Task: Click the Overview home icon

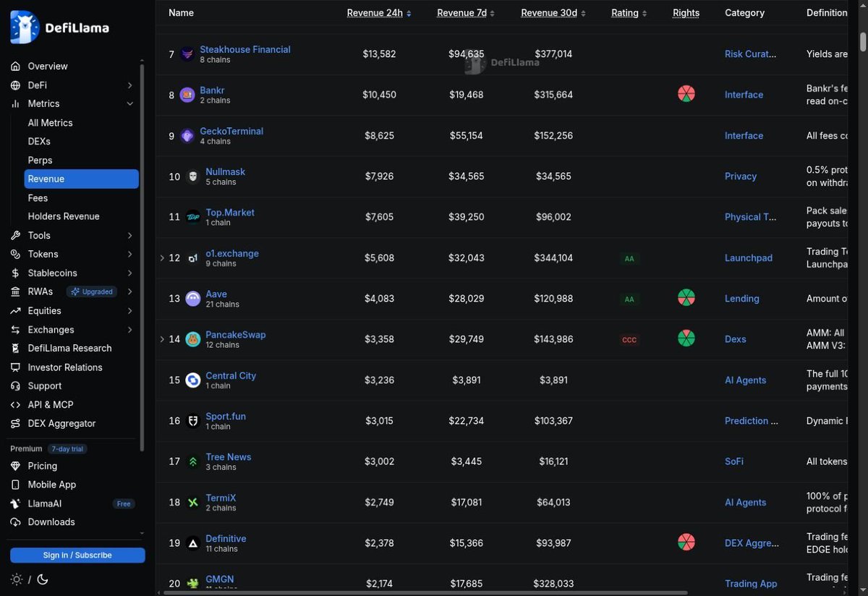Action: 15,66
